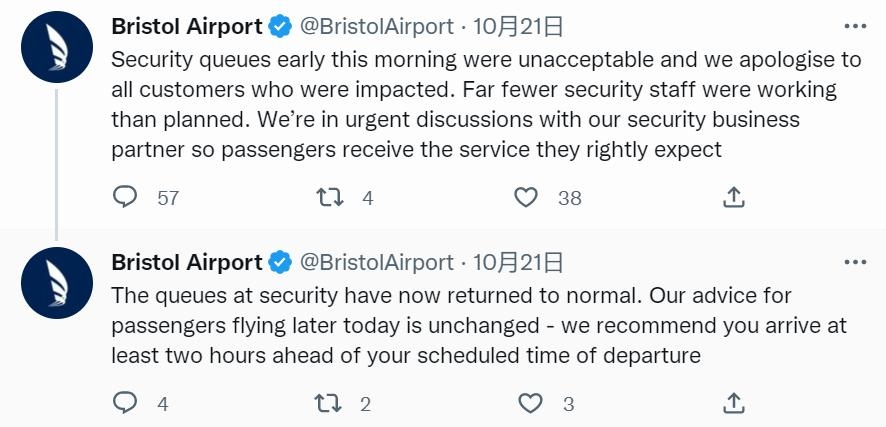The height and width of the screenshot is (427, 886).
Task: Reply to the first tweet about security queues
Action: (x=125, y=197)
